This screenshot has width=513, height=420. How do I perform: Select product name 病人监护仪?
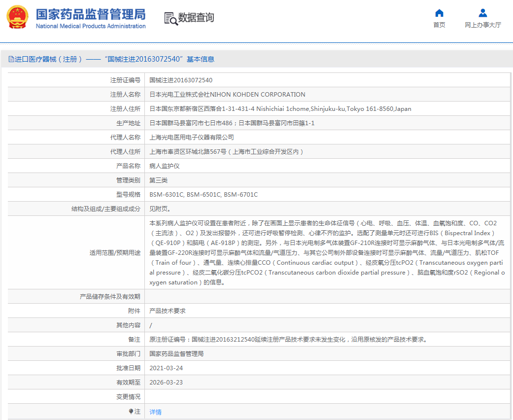click(165, 166)
